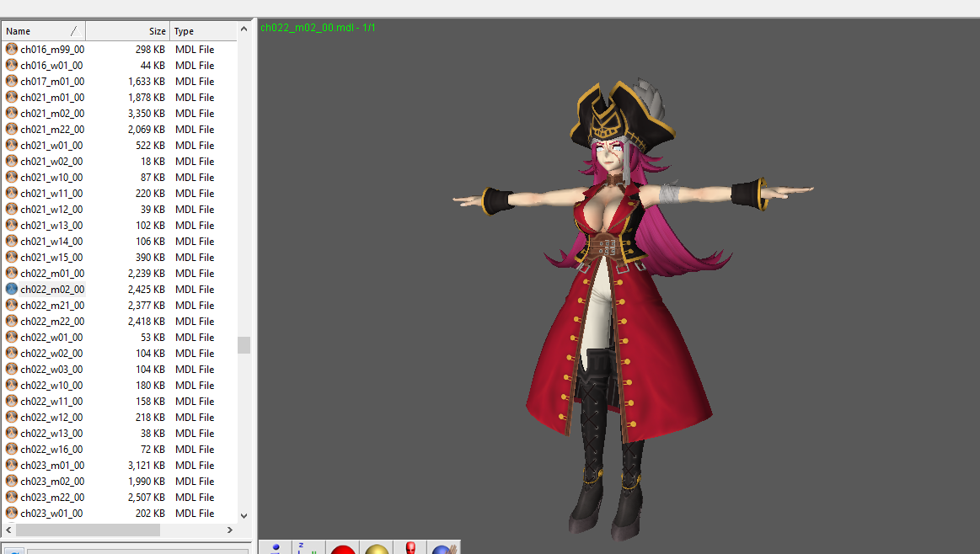The width and height of the screenshot is (980, 554).
Task: Click the file icon beside ch021_m01_00
Action: click(x=11, y=97)
